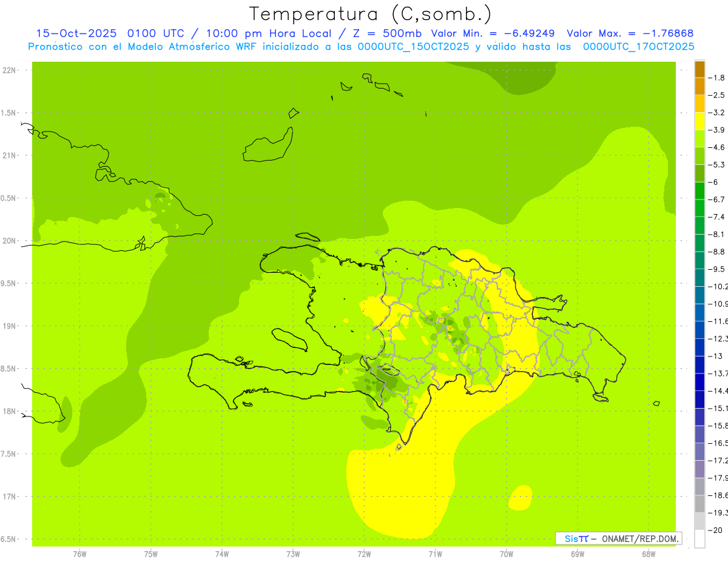Image resolution: width=728 pixels, height=562 pixels.
Task: Click the "76W" longitude label
Action: [79, 554]
